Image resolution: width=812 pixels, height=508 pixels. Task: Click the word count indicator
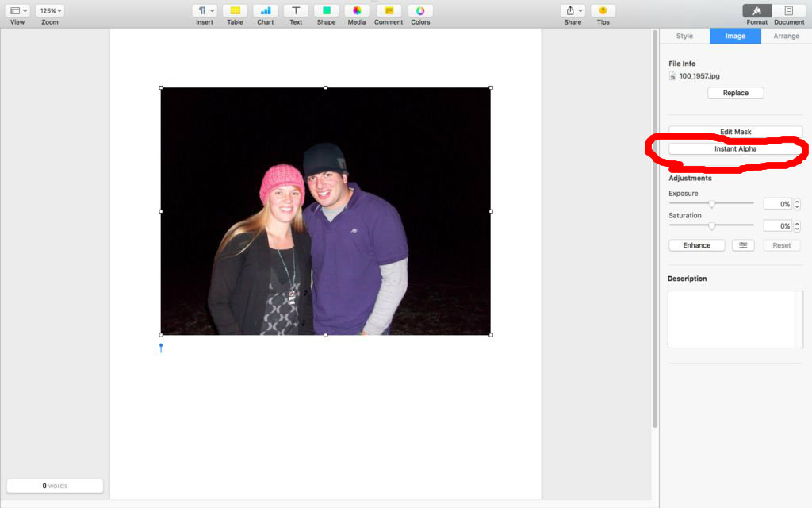(x=55, y=486)
